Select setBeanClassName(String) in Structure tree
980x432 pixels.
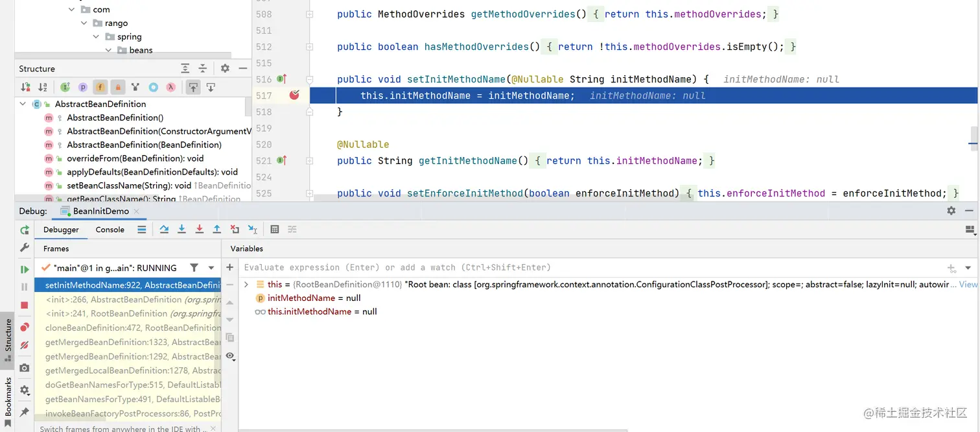tap(129, 186)
